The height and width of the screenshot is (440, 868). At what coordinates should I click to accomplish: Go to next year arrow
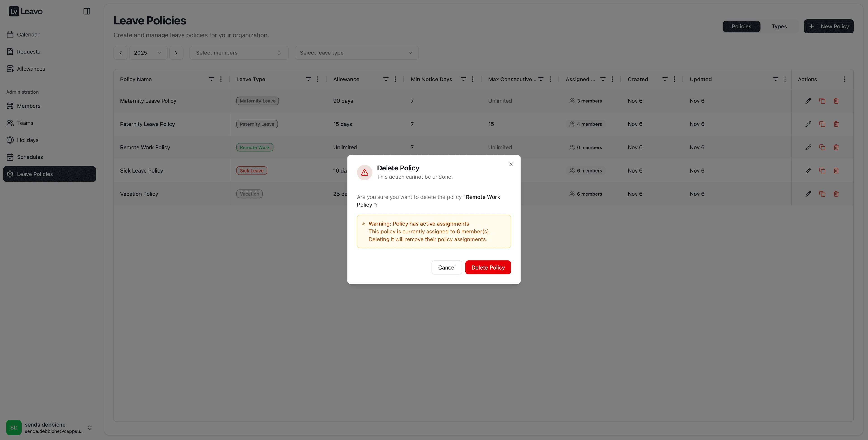(x=176, y=53)
